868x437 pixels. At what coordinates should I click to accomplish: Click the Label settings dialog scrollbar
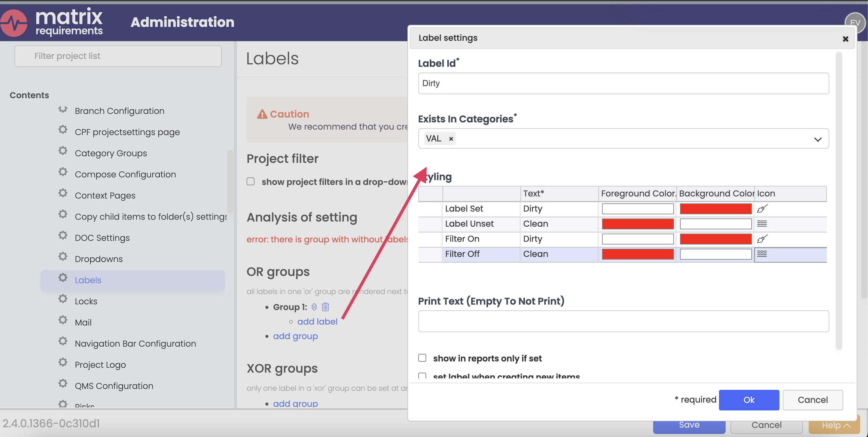click(839, 200)
